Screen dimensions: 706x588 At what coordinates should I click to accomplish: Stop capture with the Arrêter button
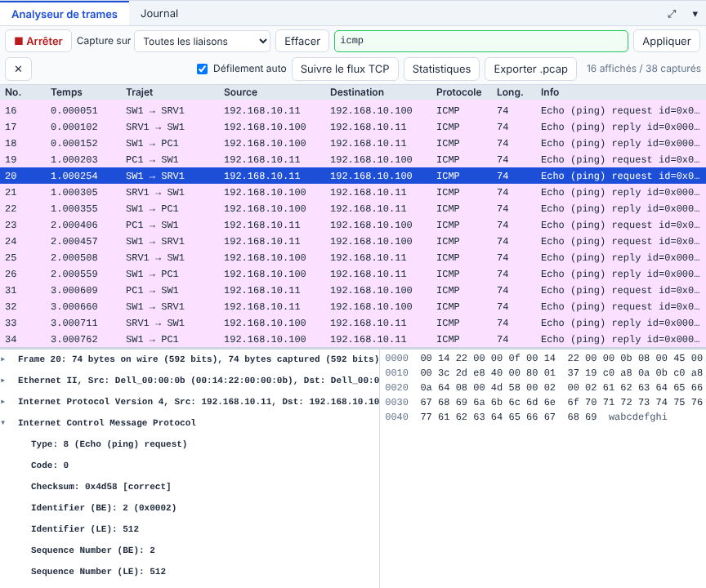(38, 41)
